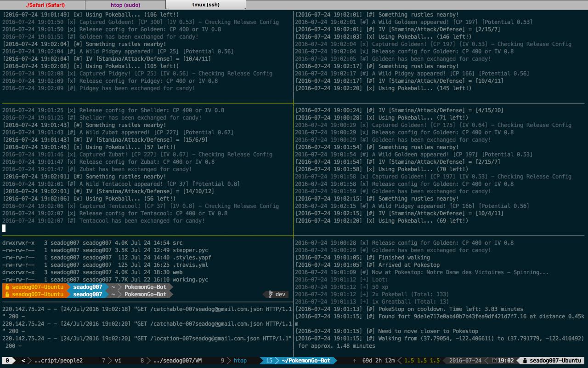Viewport: 588px width, 368px height.
Task: Click the terminal cursor block in the left pane
Action: (4, 228)
